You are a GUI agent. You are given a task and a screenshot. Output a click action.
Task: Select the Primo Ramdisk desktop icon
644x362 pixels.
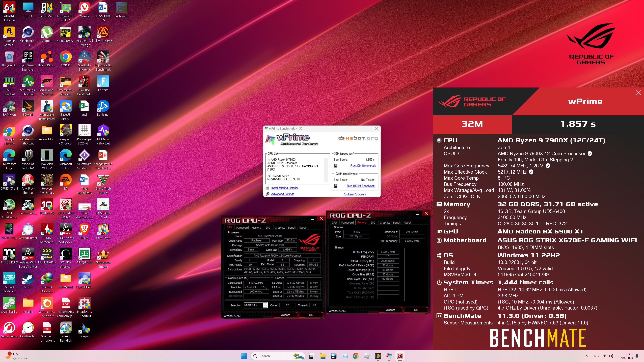[x=66, y=332]
